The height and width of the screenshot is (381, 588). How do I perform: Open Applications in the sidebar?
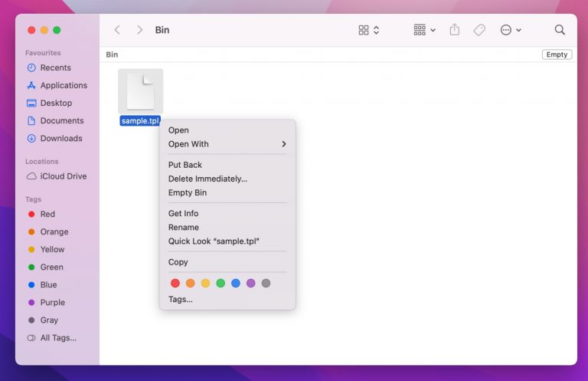[x=63, y=85]
